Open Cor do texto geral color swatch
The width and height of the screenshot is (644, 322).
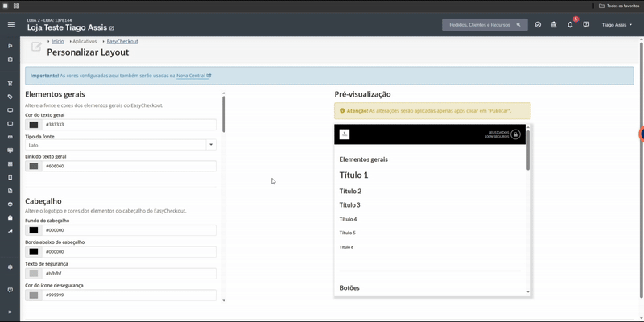click(x=34, y=125)
